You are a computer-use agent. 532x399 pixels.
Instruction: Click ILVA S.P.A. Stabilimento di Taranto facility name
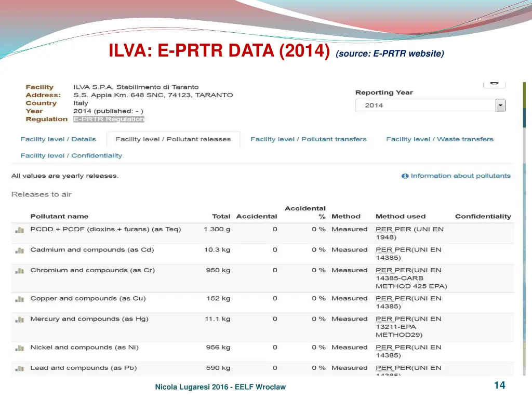pyautogui.click(x=136, y=87)
